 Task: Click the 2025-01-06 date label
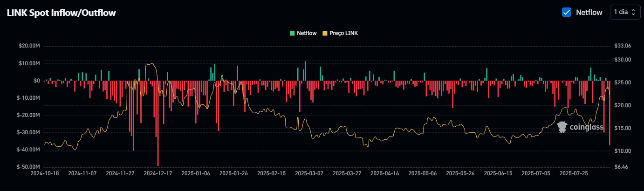coord(195,173)
